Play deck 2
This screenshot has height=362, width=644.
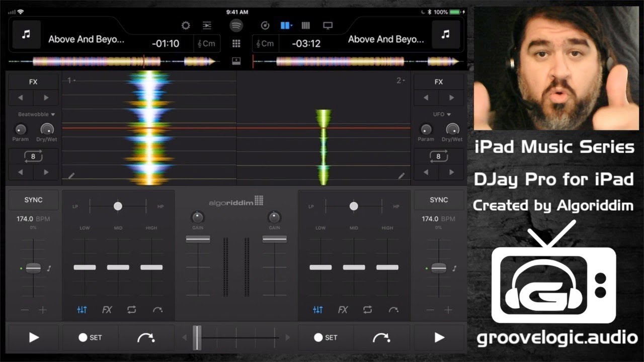coord(439,337)
